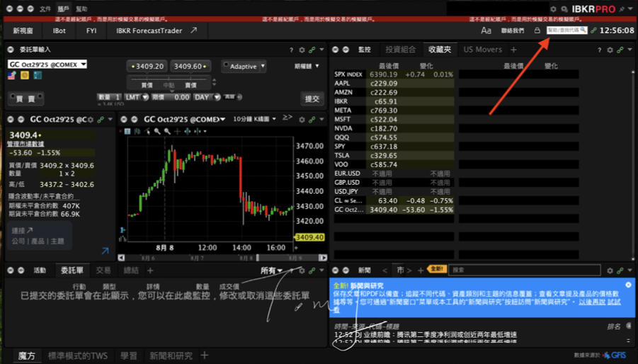
Task: Click the help/symbol search (幫助/查找代碼) field
Action: (x=566, y=30)
